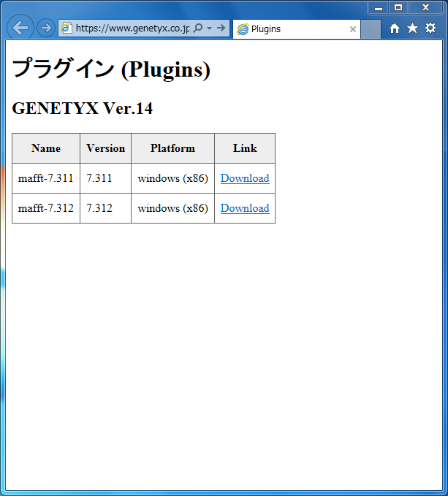Go back using the browser Back arrow
The image size is (448, 496).
(20, 28)
